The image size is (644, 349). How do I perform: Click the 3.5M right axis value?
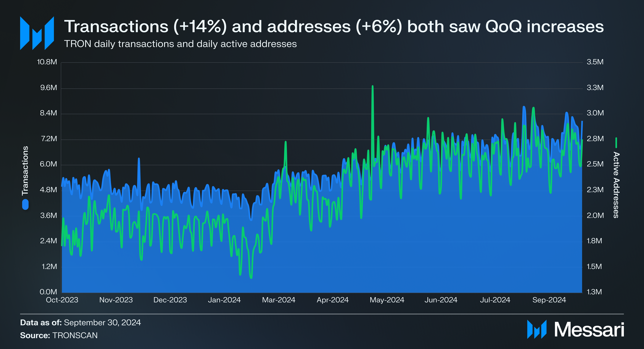point(595,62)
